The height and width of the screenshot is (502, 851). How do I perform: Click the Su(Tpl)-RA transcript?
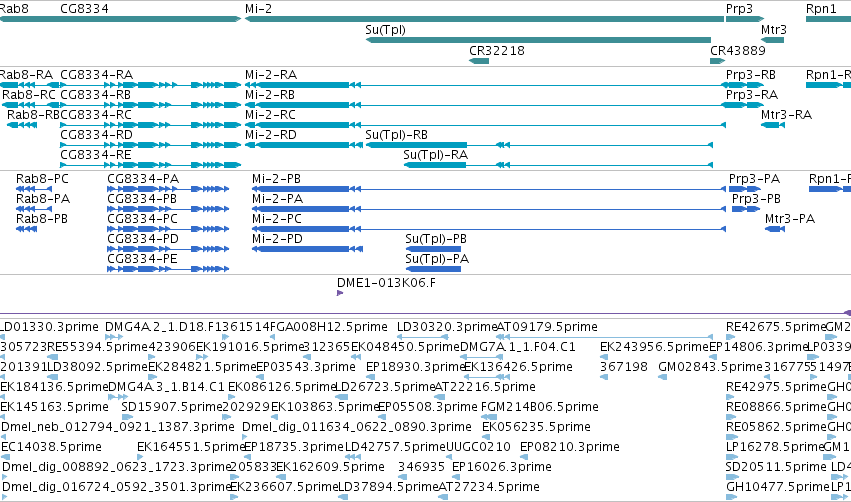click(x=558, y=165)
